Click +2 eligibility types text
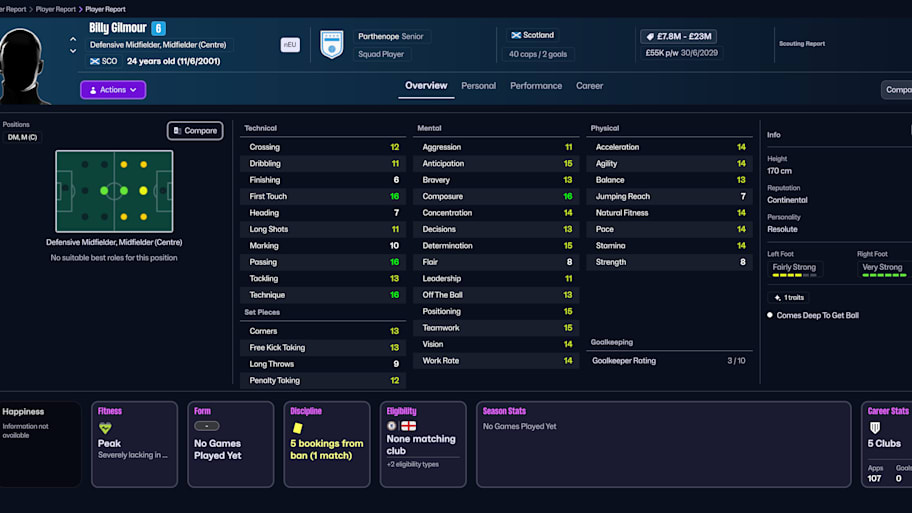Viewport: 912px width, 513px height. (x=413, y=464)
